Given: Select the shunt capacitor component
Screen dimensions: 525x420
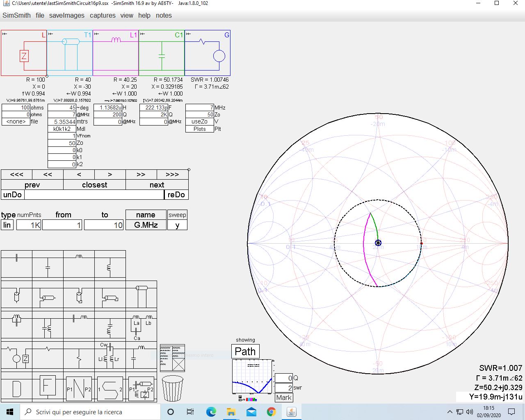Looking at the screenshot, I should click(x=48, y=265).
